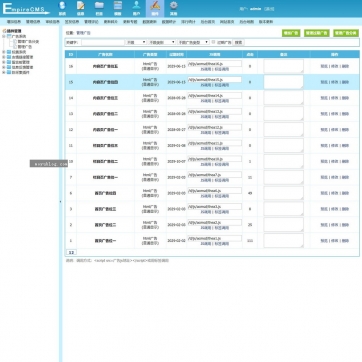Open 后台首页 in the secondary menu bar
The height and width of the screenshot is (362, 362).
207,22
